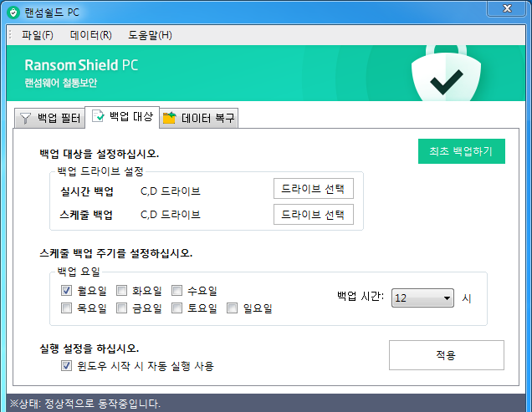Screen dimensions: 532x412
Task: Open the 백업 시간 hour dropdown
Action: pos(422,298)
